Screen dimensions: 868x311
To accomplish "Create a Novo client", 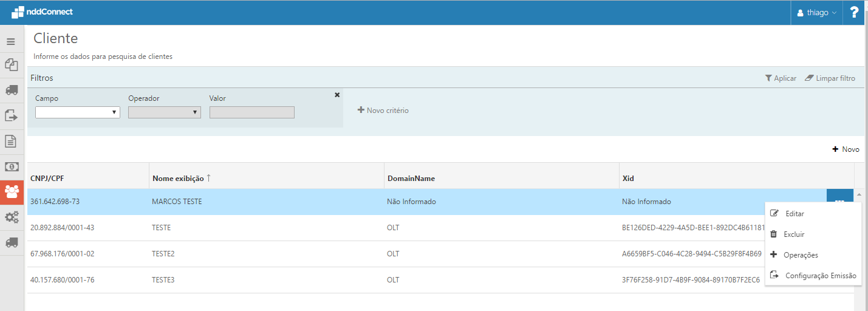I will pyautogui.click(x=846, y=149).
